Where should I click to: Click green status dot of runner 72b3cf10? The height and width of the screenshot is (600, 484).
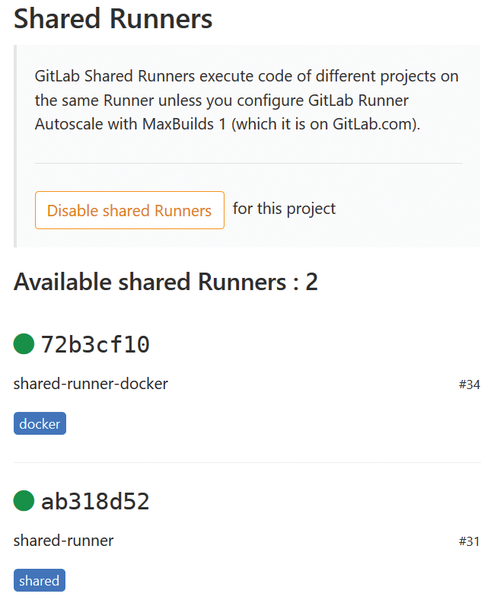[x=24, y=344]
